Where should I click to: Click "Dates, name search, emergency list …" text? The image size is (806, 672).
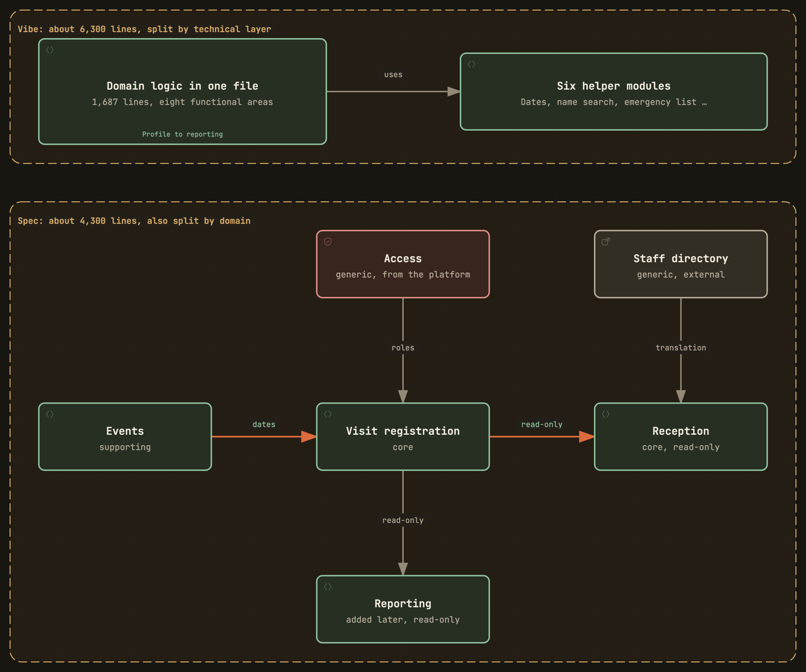coord(614,102)
